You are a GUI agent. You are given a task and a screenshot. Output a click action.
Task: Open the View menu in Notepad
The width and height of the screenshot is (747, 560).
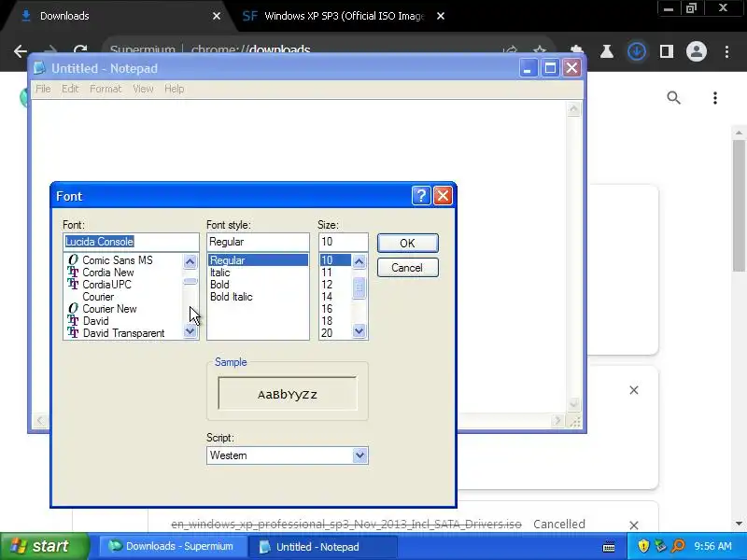click(x=143, y=89)
